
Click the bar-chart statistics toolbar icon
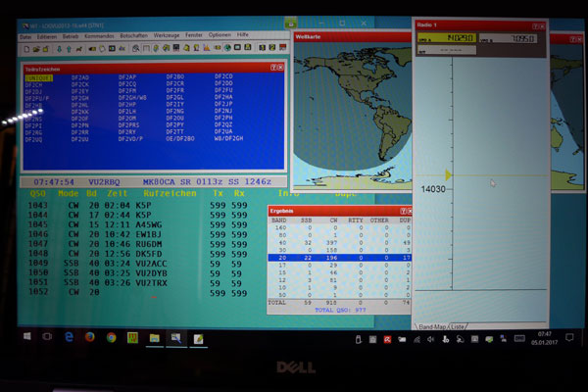tap(207, 48)
